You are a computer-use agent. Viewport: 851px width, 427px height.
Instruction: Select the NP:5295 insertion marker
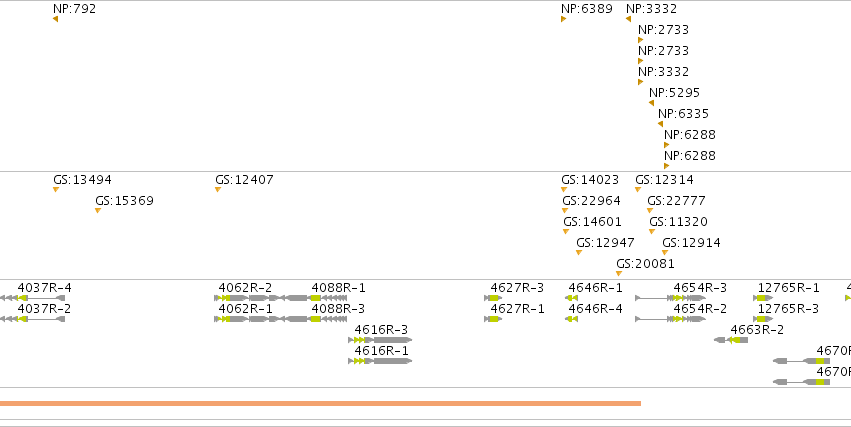coord(651,103)
